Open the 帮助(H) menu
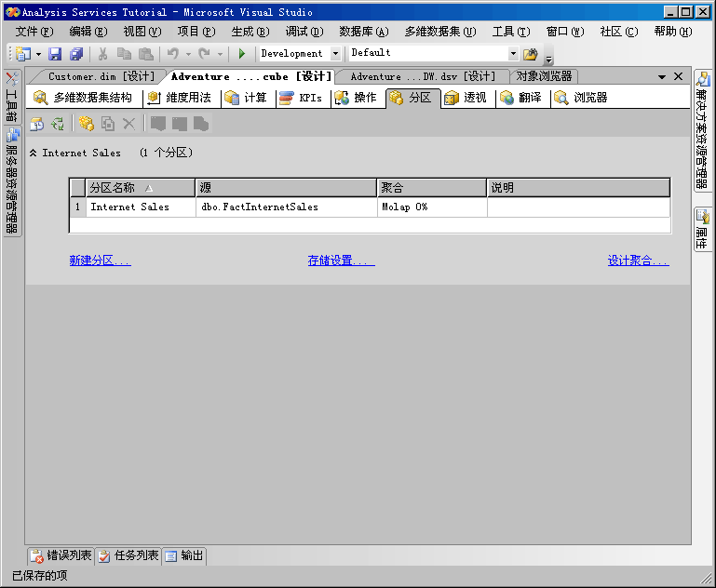Screen dimensions: 716x588 click(x=672, y=32)
